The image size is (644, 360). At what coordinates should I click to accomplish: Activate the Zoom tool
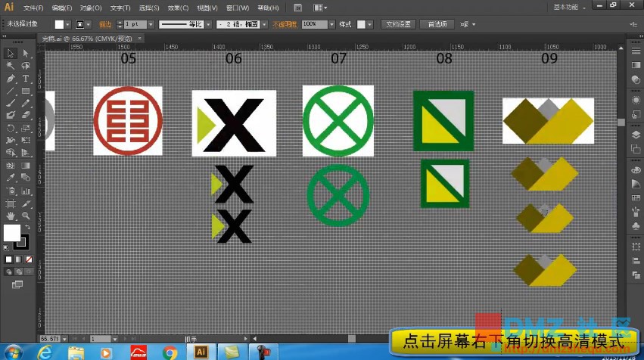click(x=26, y=216)
